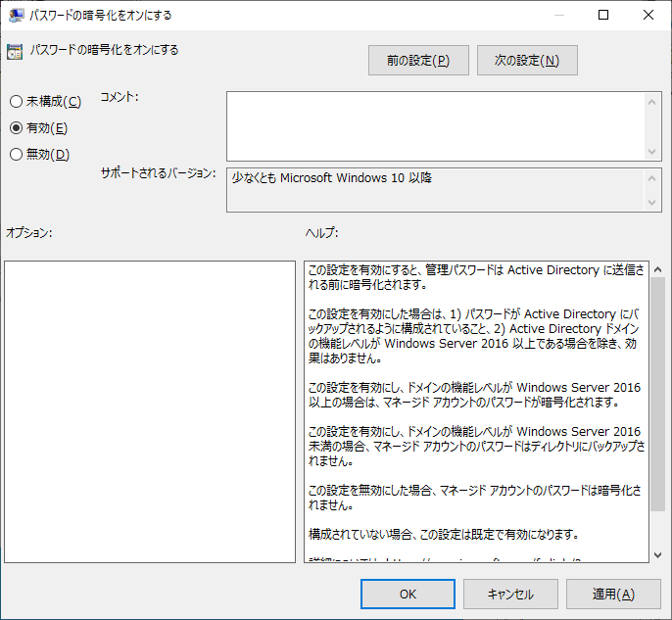Screen dimensions: 672x620
Task: Click the supported version scroll down arrow
Action: click(x=654, y=203)
